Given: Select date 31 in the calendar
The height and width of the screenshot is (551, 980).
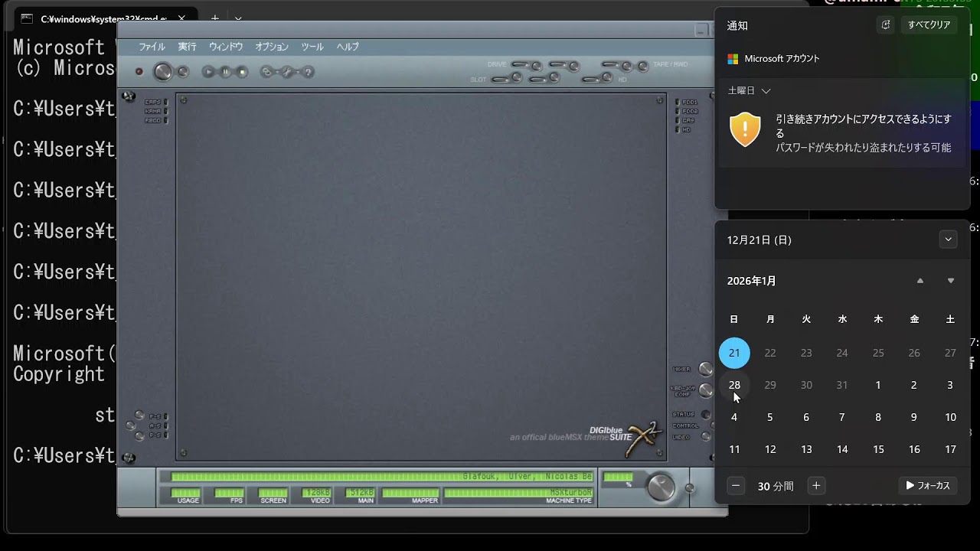Looking at the screenshot, I should [842, 385].
